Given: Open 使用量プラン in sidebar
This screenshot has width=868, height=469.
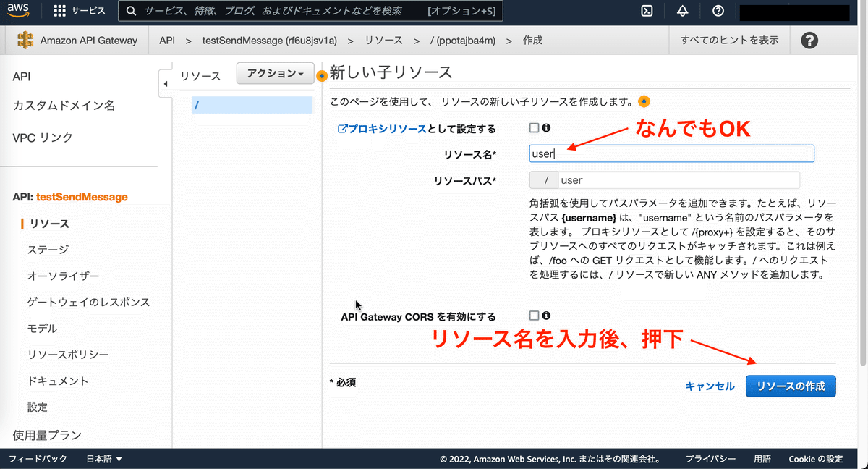Looking at the screenshot, I should pos(47,435).
